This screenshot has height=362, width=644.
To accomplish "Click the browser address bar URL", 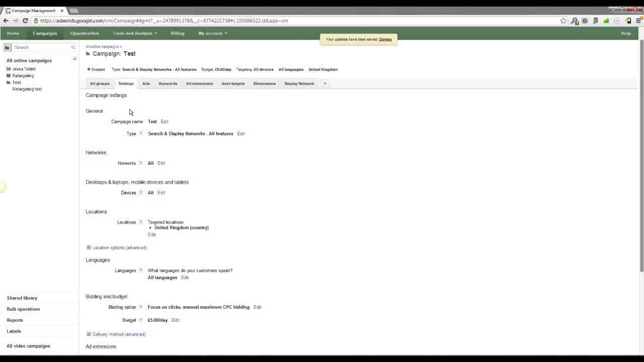I will pyautogui.click(x=164, y=21).
